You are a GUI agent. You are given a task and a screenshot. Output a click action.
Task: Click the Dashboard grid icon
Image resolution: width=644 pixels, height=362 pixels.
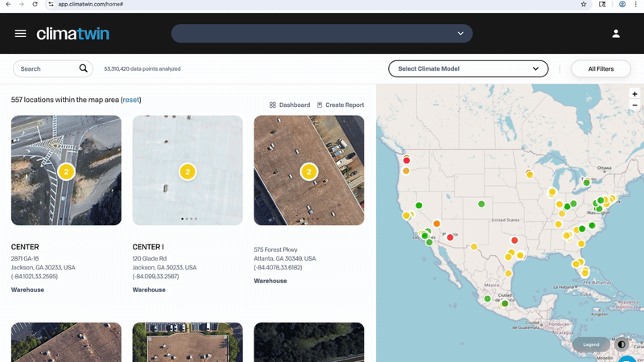(x=272, y=105)
